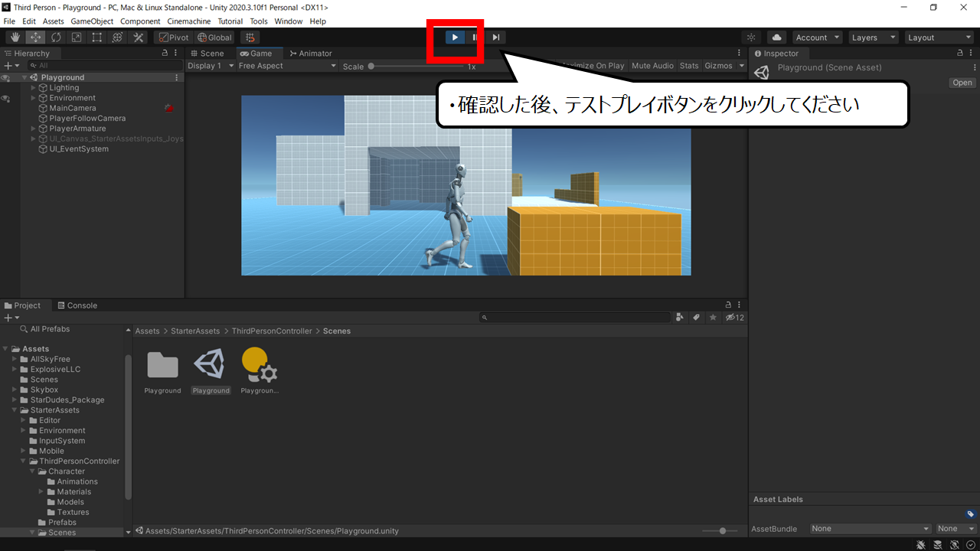Click the Step frame button
The image size is (980, 551).
(x=495, y=37)
